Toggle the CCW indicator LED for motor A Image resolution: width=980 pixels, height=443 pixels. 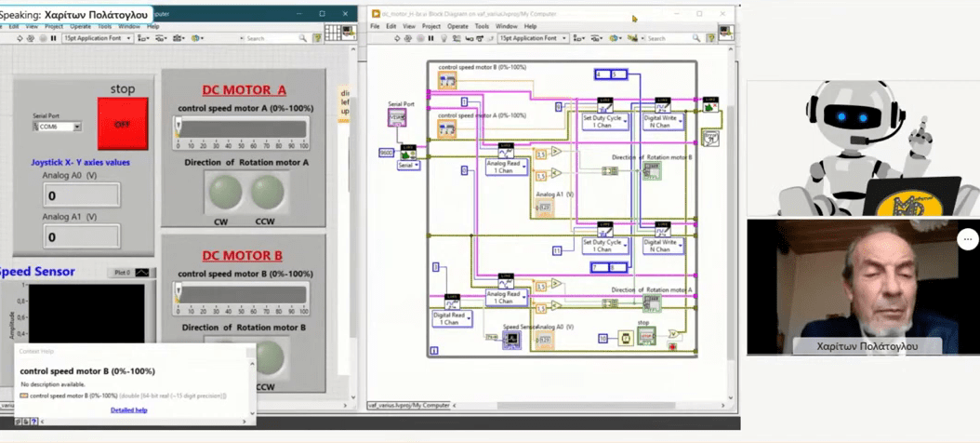coord(267,193)
